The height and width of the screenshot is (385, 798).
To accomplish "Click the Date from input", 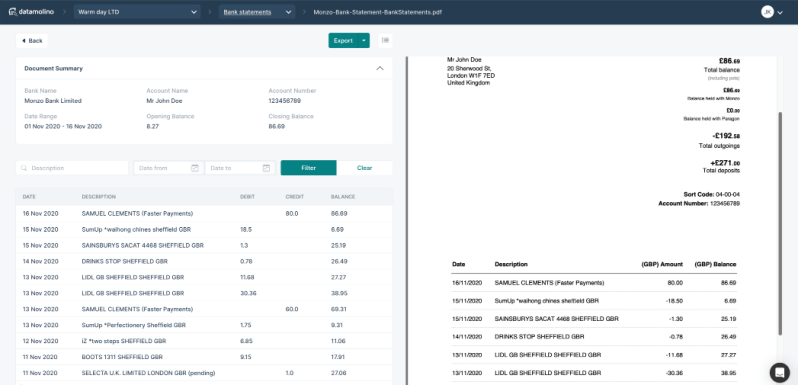I will [168, 168].
